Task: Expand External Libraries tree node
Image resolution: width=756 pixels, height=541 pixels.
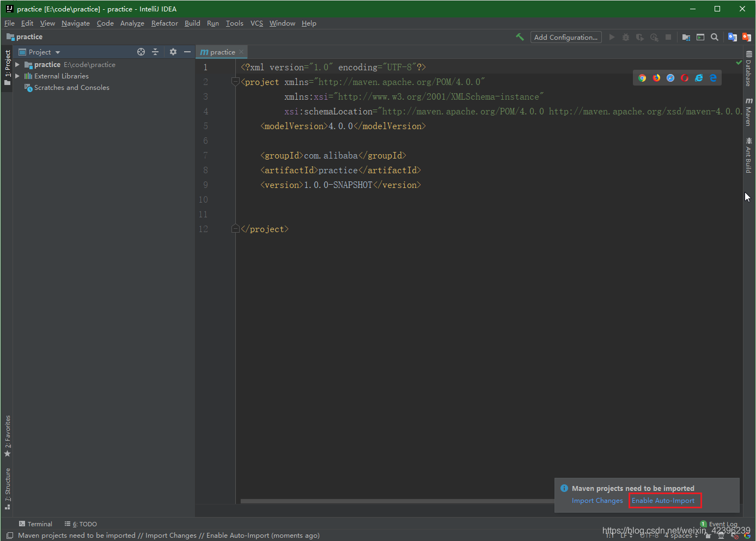Action: pos(17,76)
